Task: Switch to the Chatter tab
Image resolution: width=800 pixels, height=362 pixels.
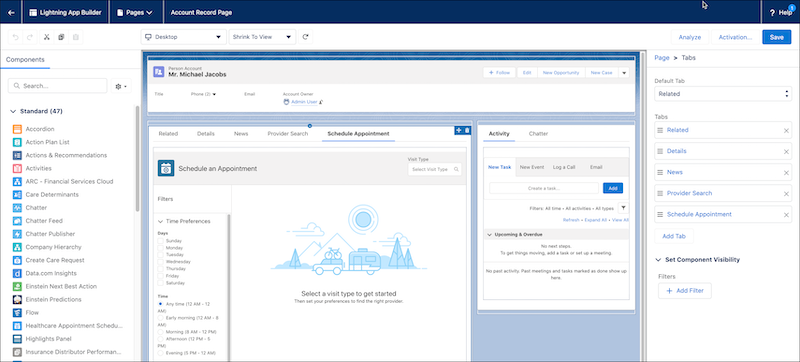Action: pos(538,134)
